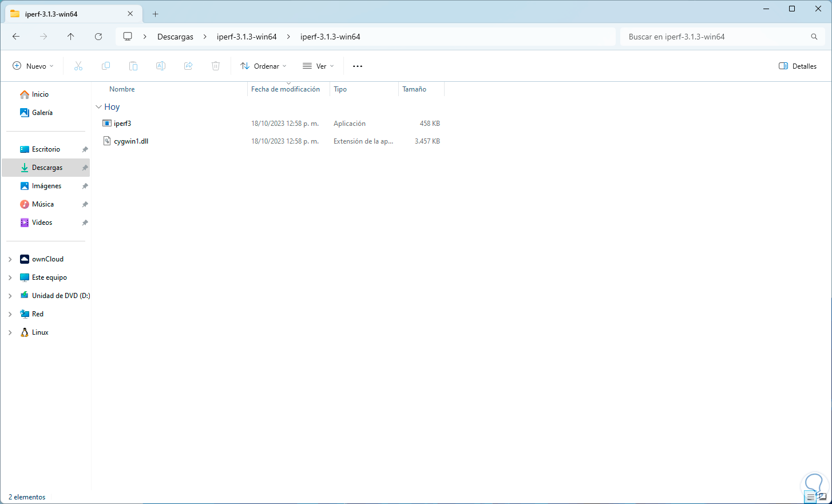Close the iperf-3.1.3-win64 tab
Screen dimensions: 832x504
pos(130,14)
